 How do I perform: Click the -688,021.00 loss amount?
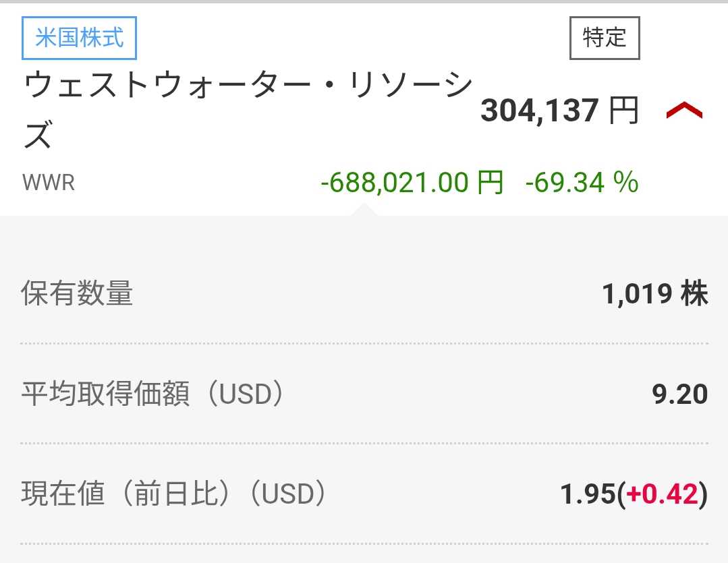[x=395, y=183]
